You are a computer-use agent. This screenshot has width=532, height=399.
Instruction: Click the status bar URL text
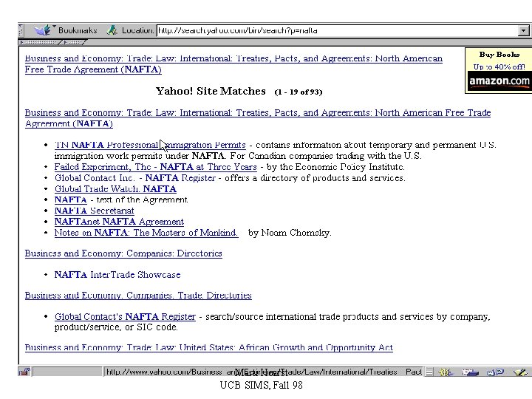click(x=264, y=372)
